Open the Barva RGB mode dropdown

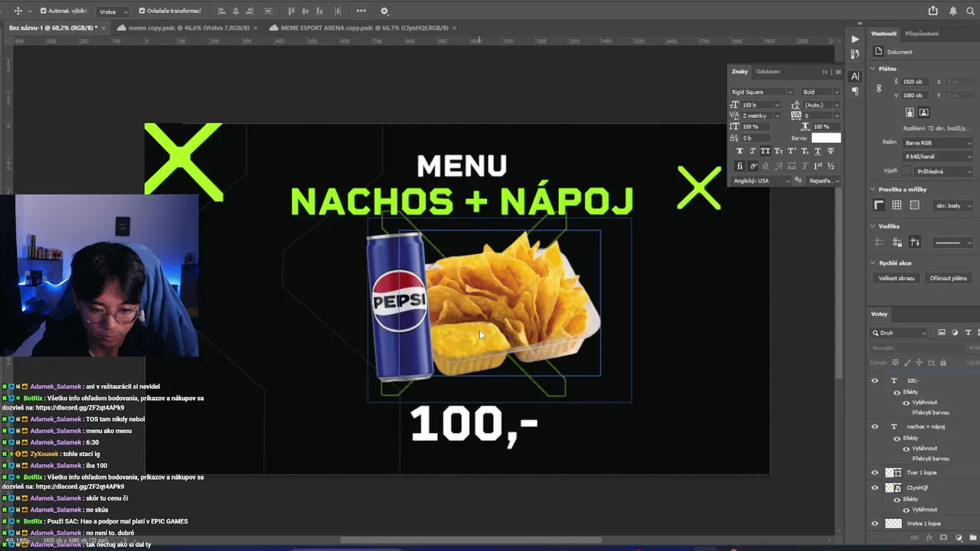point(938,142)
